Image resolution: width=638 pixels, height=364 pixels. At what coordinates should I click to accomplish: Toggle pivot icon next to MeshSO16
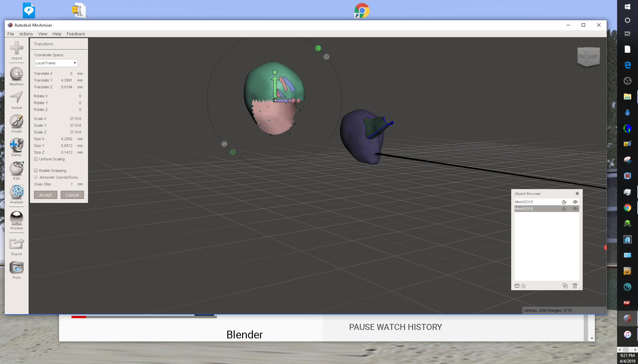click(564, 209)
